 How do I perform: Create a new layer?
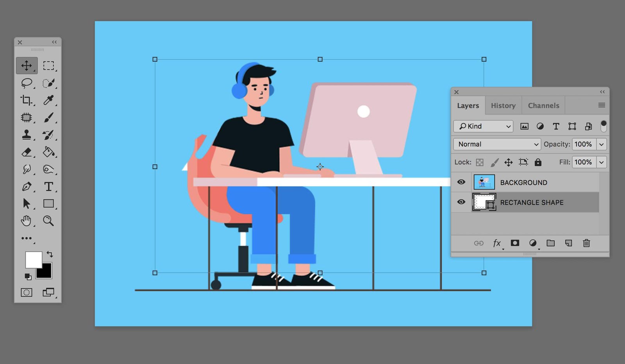[569, 243]
